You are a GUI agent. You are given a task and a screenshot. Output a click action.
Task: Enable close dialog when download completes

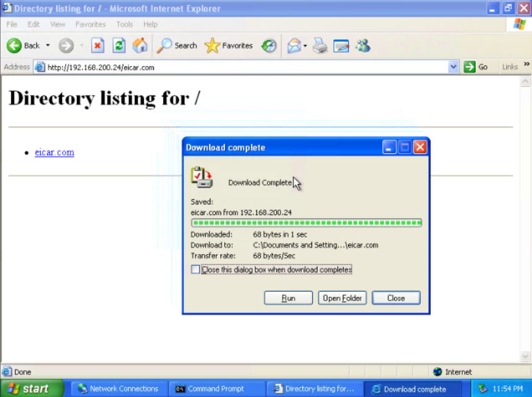pyautogui.click(x=195, y=269)
